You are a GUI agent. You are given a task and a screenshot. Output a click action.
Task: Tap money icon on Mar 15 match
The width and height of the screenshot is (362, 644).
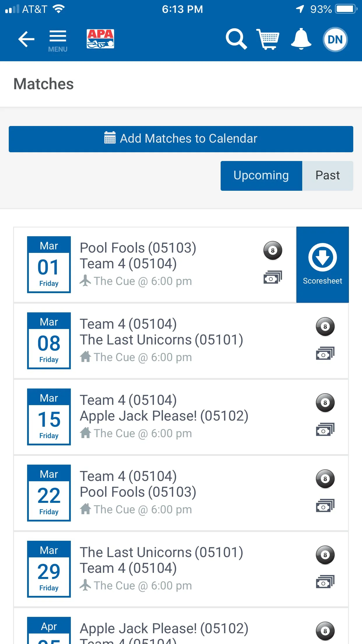point(325,430)
